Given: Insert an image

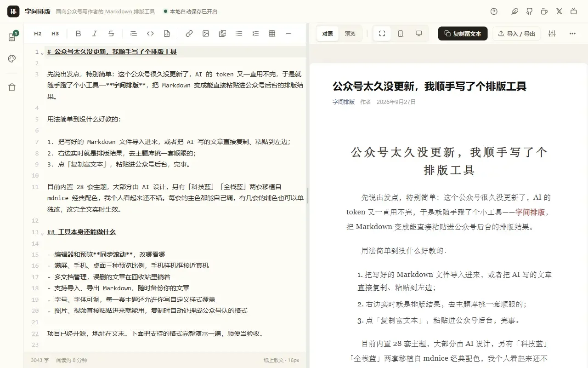Looking at the screenshot, I should click(x=206, y=34).
